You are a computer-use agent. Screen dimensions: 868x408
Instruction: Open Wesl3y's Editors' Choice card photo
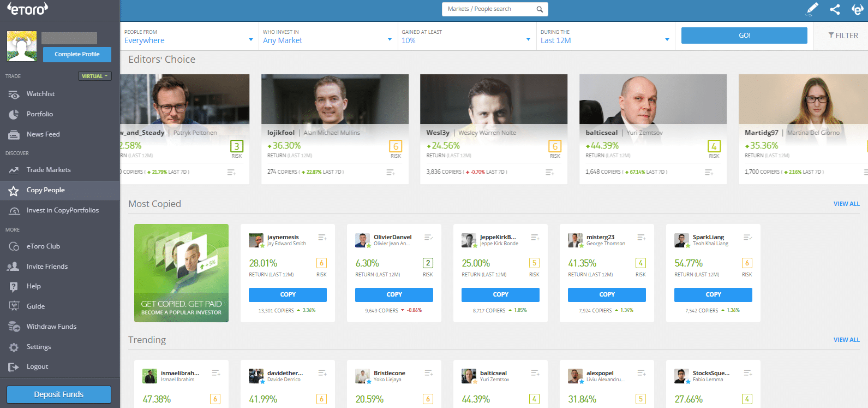coord(494,99)
